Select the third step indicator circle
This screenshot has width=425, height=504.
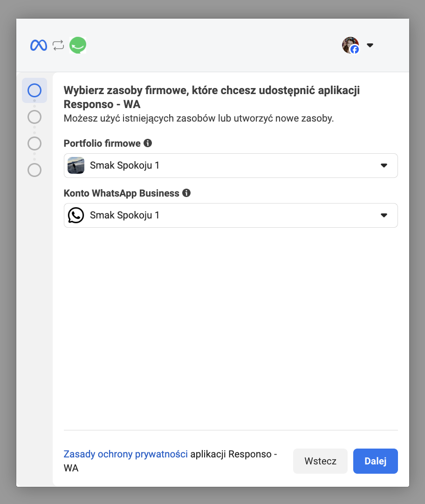[x=34, y=143]
